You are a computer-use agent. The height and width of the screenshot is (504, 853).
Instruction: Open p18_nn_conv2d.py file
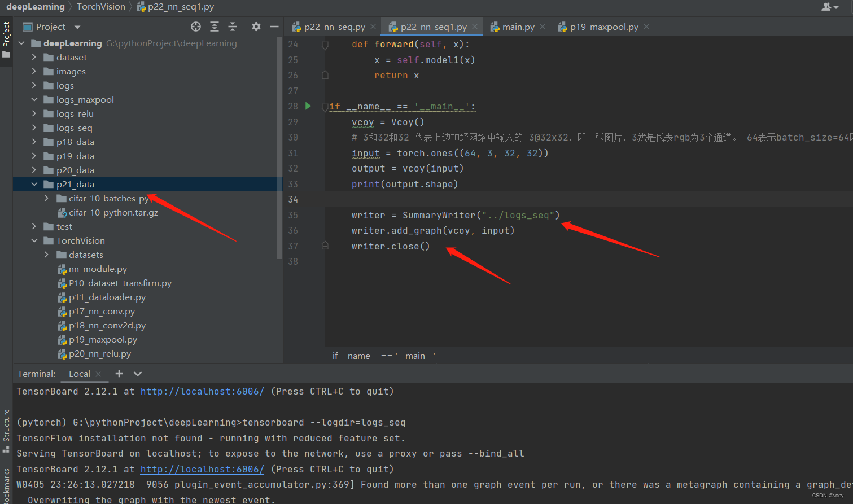pos(107,325)
